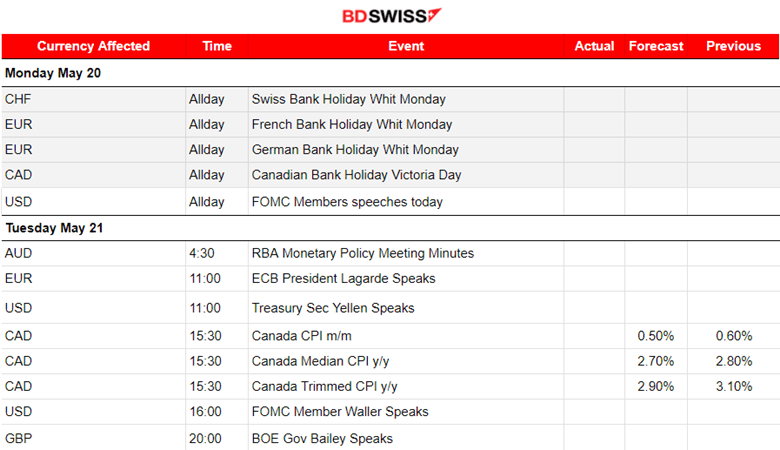Click the Forecast column header
The image size is (780, 450).
(656, 46)
